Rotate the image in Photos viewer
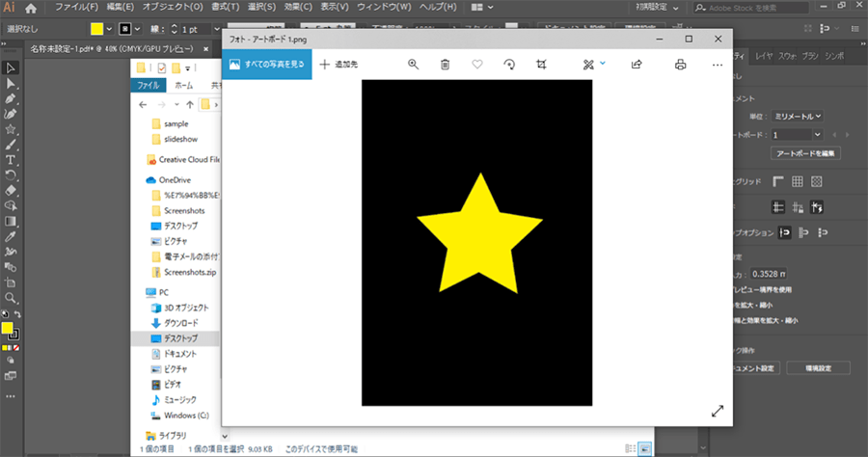 click(509, 65)
